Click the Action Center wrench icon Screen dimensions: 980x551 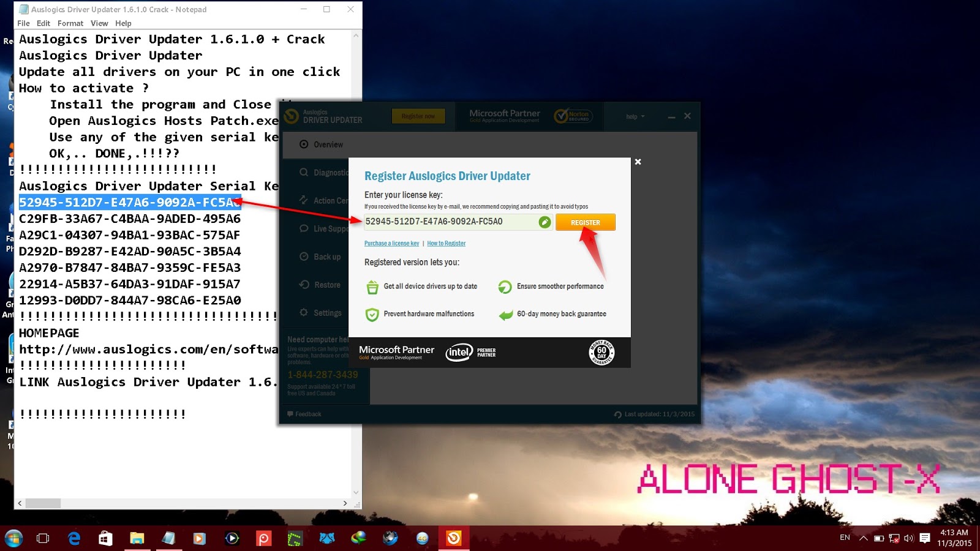click(304, 200)
